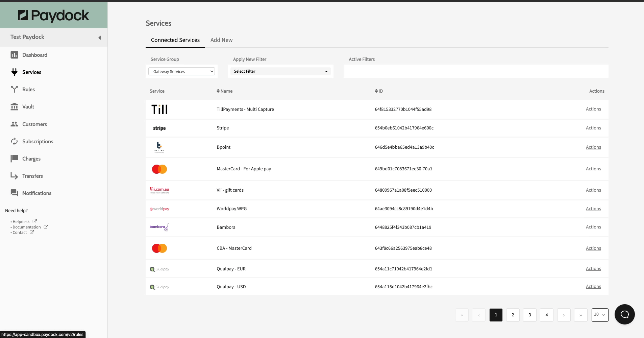Open the Service Group dropdown
644x338 pixels.
(x=182, y=71)
